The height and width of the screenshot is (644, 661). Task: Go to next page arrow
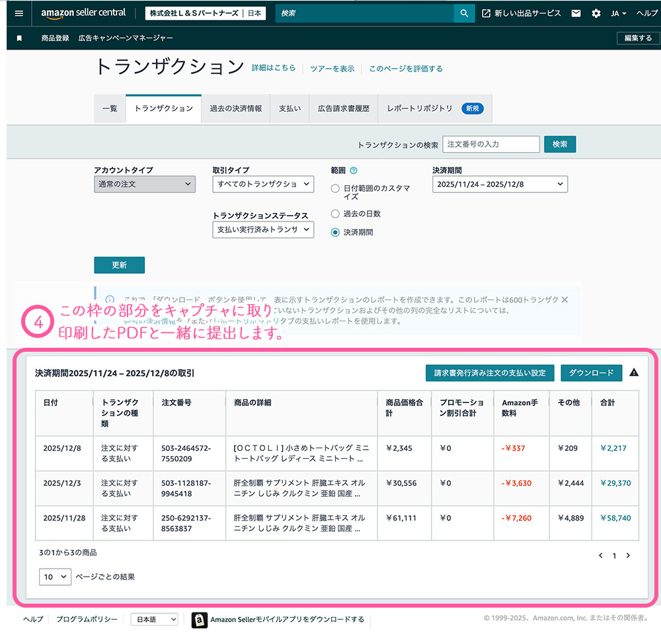[x=628, y=555]
